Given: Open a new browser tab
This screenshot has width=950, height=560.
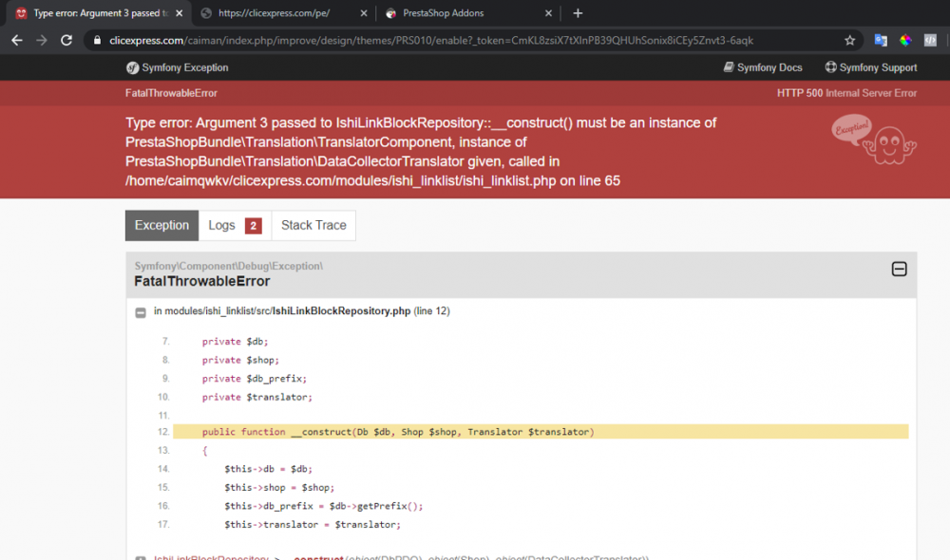Looking at the screenshot, I should [578, 13].
